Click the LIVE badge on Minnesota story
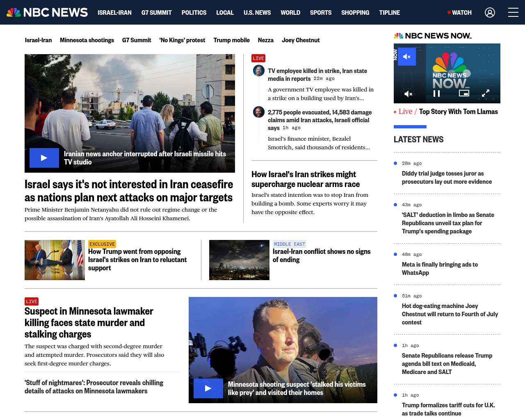 tap(32, 301)
